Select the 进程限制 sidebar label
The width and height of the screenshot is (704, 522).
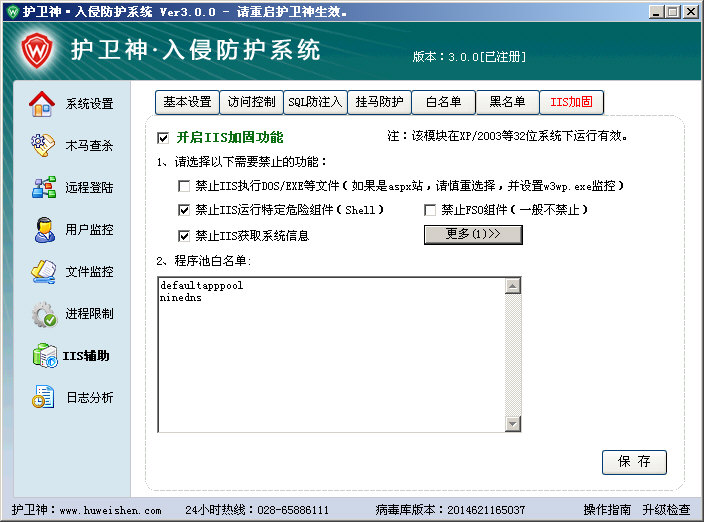point(89,314)
